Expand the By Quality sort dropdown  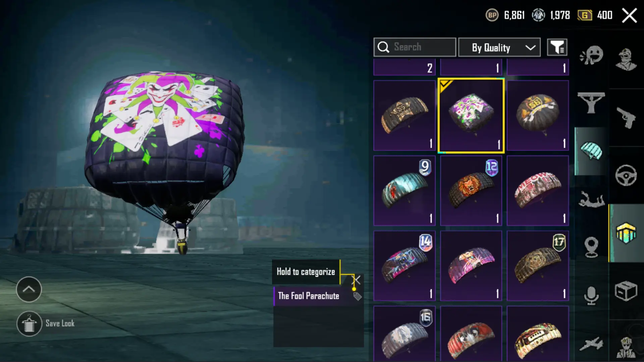499,47
